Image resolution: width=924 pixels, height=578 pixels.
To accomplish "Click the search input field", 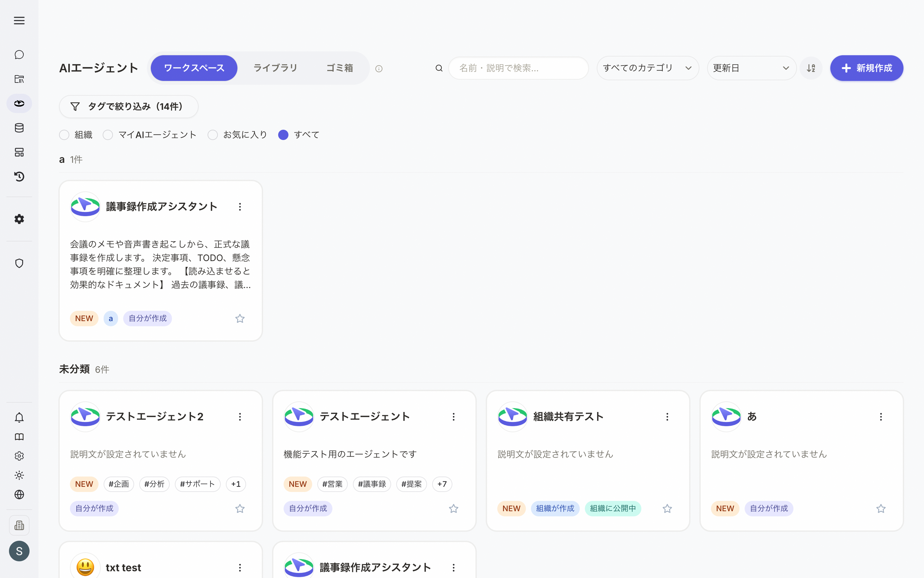I will coord(518,68).
